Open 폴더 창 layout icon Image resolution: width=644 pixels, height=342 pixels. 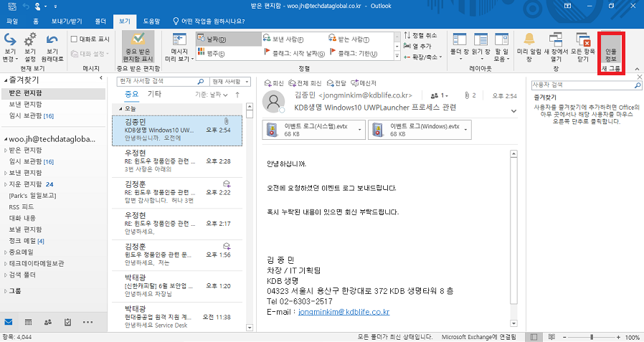tap(460, 47)
